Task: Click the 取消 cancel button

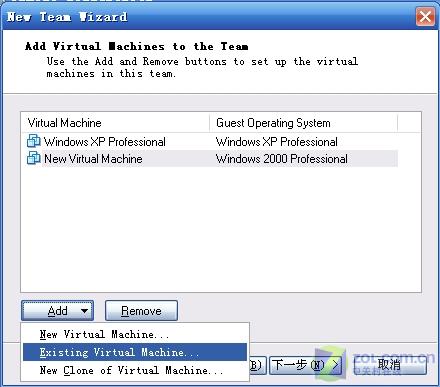Action: (x=390, y=365)
